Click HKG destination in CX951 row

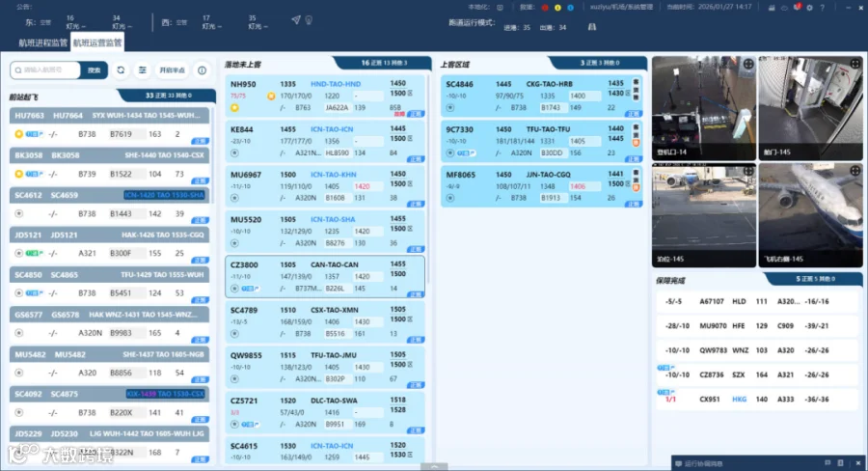[x=739, y=399]
